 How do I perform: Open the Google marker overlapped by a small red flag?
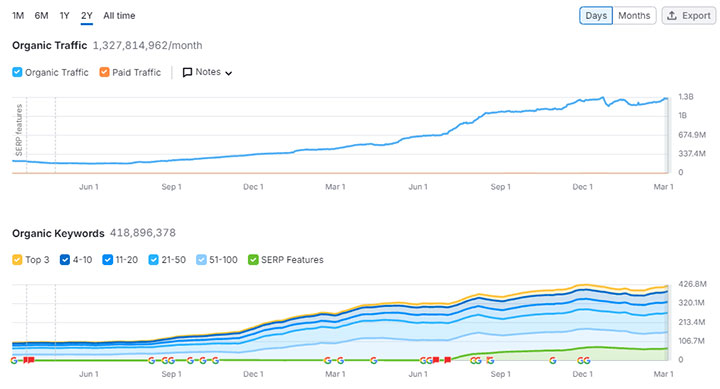coord(490,360)
